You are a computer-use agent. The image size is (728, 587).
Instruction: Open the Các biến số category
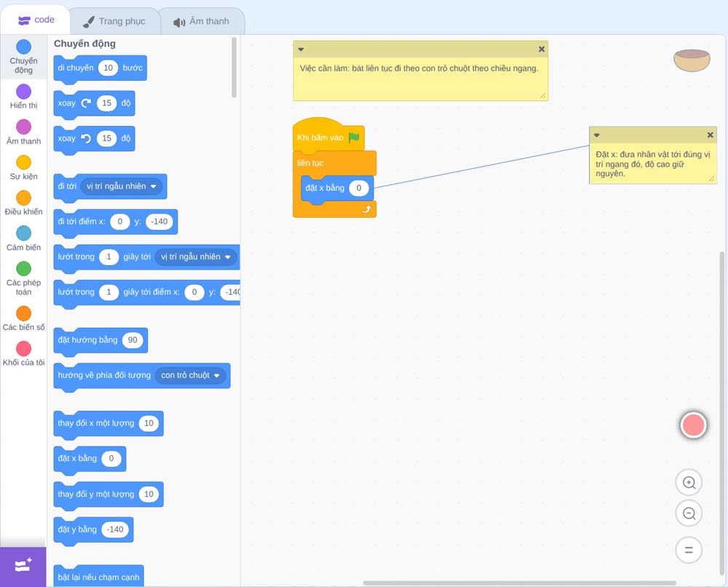[23, 318]
